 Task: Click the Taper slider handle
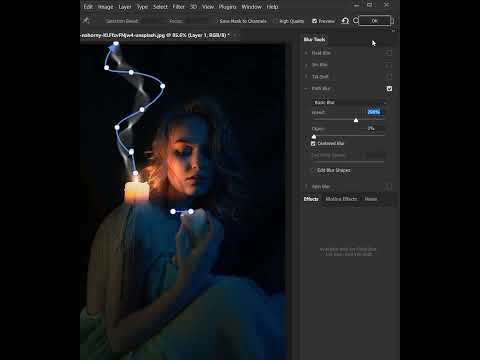(314, 136)
